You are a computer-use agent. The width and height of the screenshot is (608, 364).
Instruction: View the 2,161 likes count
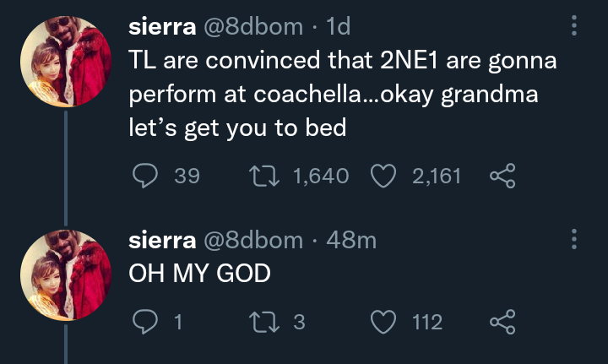(437, 176)
